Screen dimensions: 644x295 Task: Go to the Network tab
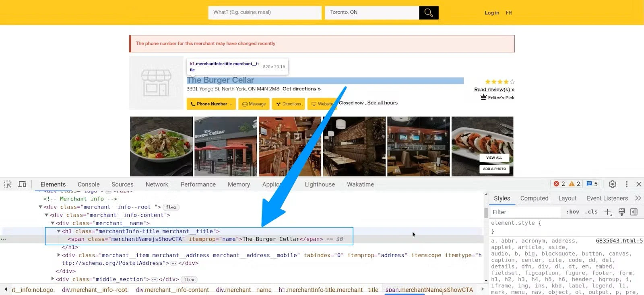point(157,184)
